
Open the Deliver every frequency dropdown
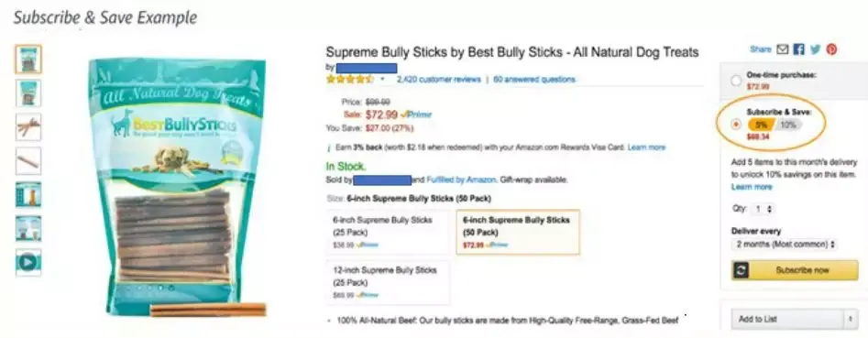pyautogui.click(x=785, y=244)
